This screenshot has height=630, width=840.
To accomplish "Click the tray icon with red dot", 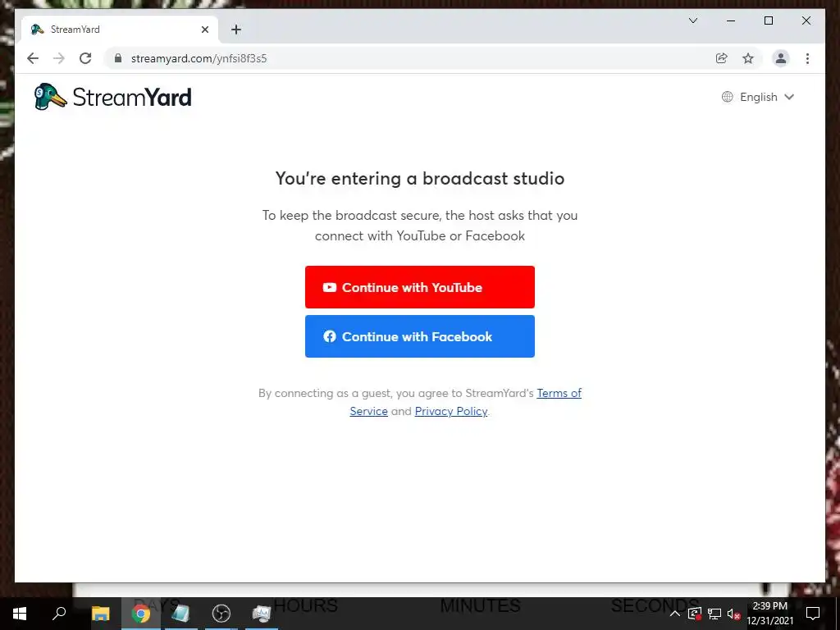I will (x=695, y=614).
